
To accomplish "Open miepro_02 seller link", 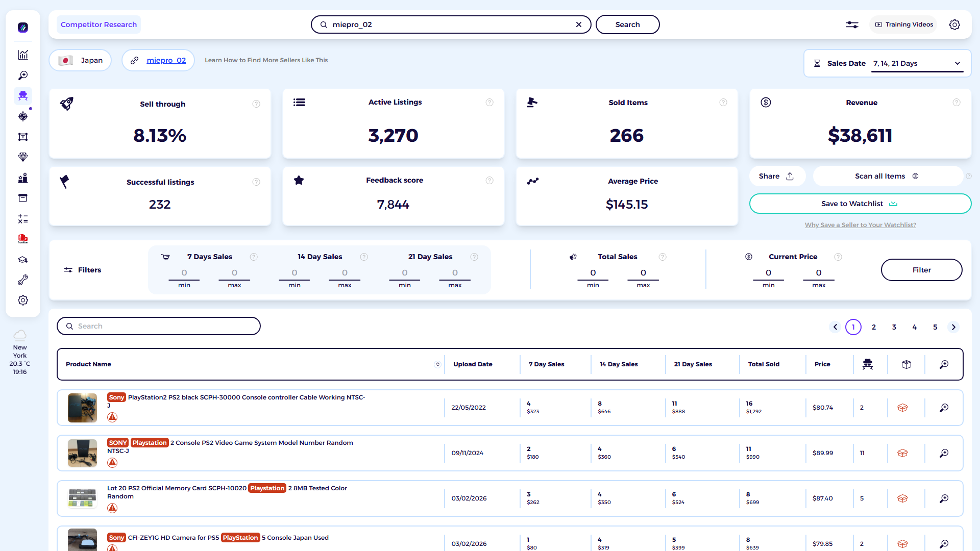I will [x=166, y=60].
